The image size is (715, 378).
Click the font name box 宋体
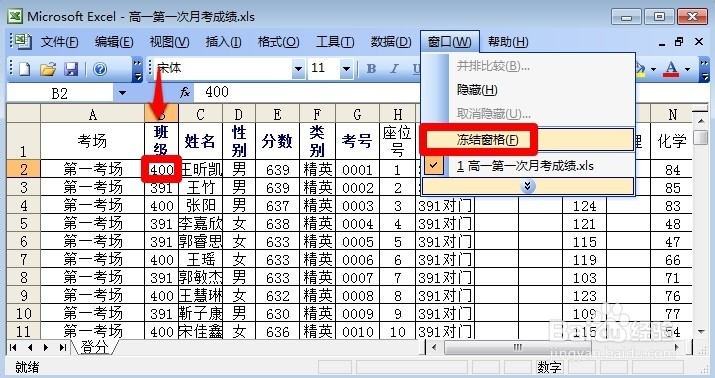coord(223,69)
